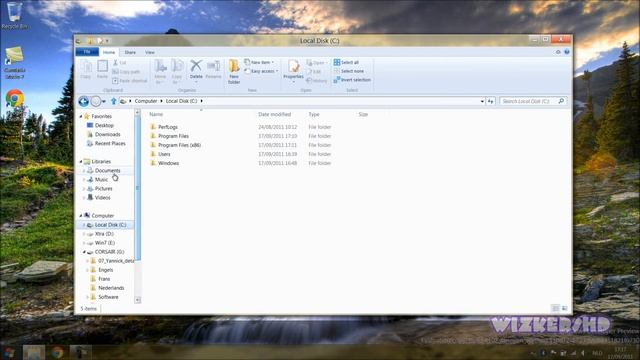640x360 pixels.
Task: Click the Cut scissors option
Action: point(120,62)
